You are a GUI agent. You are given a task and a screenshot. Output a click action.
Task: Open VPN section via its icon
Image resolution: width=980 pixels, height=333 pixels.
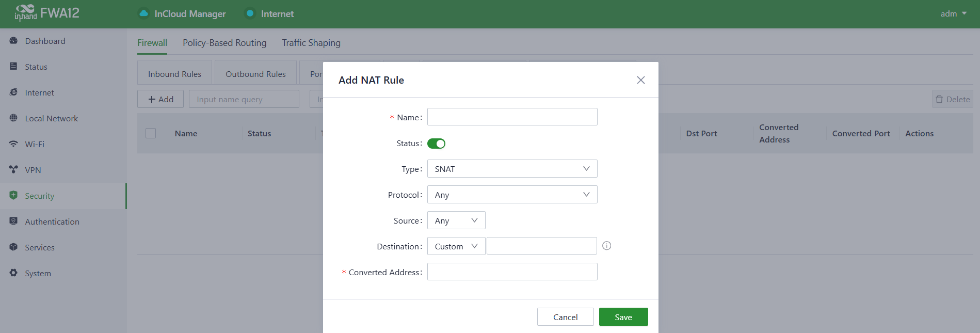[13, 170]
